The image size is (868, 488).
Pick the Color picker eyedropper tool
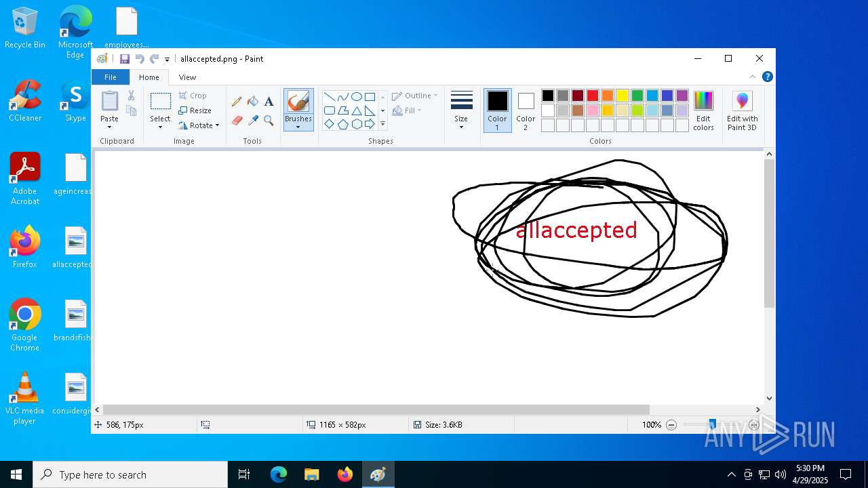pyautogui.click(x=253, y=121)
